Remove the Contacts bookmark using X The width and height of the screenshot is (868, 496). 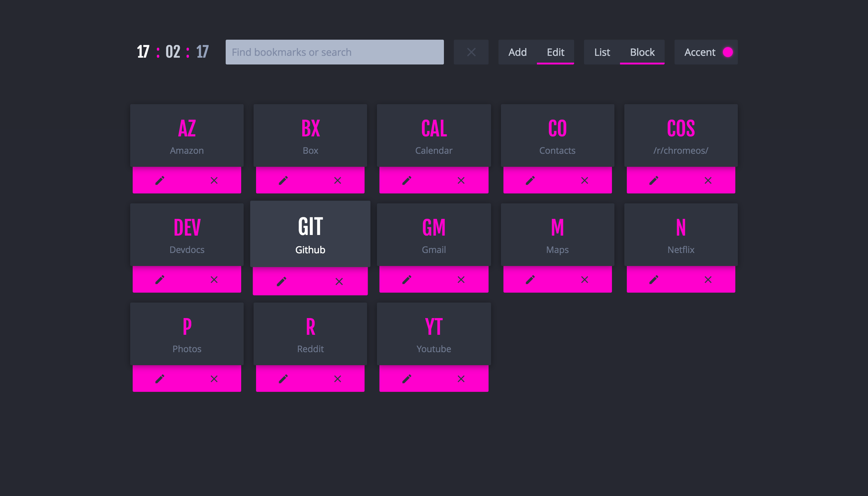coord(584,180)
